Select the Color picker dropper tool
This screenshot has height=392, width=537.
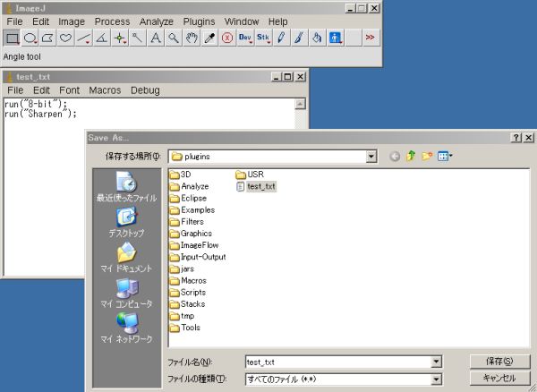[x=209, y=38]
